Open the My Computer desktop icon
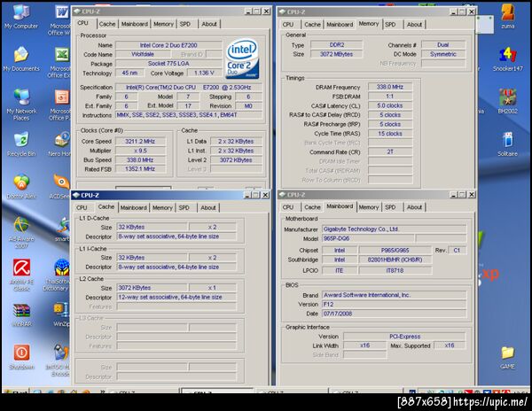Viewport: 532px width, 411px height. [x=20, y=12]
